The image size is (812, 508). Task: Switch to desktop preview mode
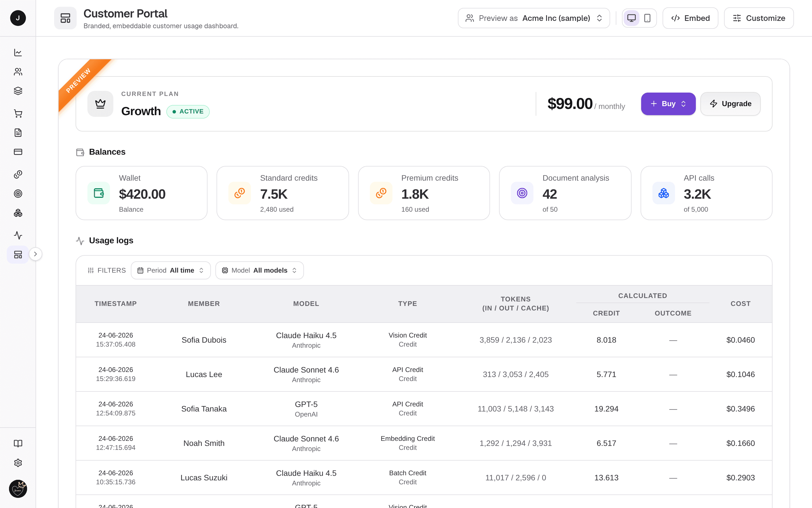tap(632, 18)
